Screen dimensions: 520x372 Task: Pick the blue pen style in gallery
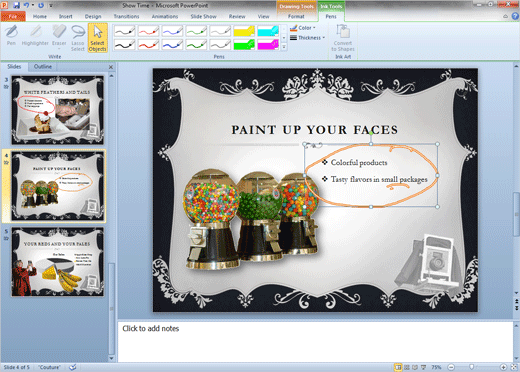[172, 31]
